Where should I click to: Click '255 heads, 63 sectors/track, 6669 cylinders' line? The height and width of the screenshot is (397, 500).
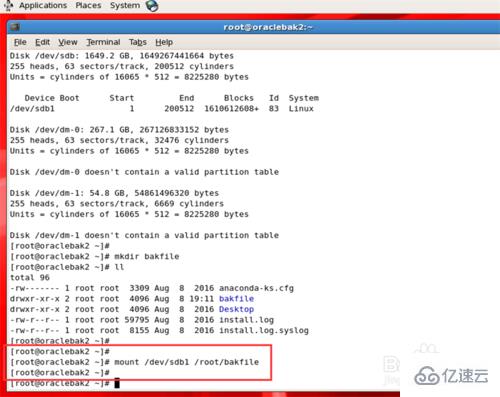coord(117,204)
